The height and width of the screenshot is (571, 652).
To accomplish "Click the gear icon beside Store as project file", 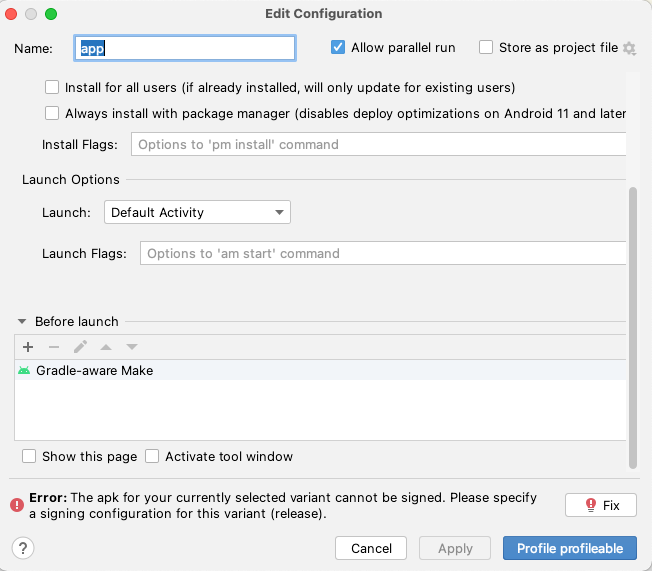I will pos(629,48).
